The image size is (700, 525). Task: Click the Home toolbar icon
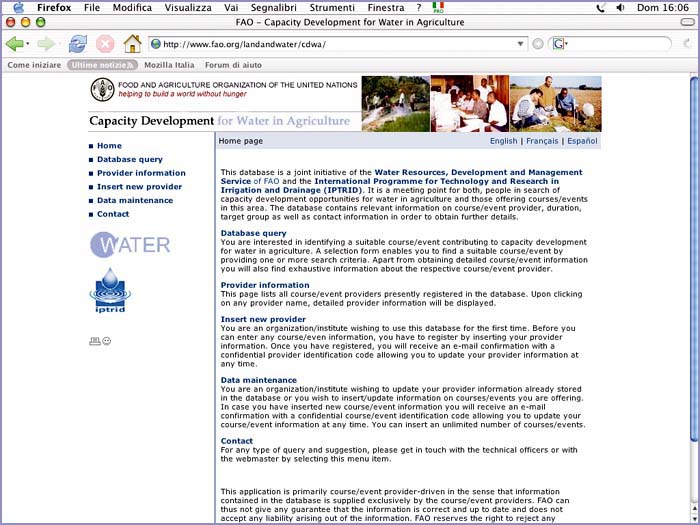[132, 44]
